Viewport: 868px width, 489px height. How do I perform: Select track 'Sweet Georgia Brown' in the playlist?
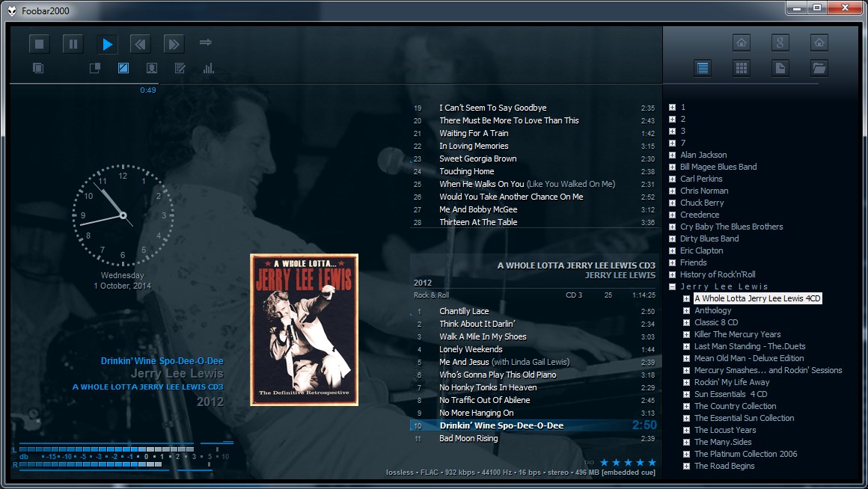[x=534, y=159]
